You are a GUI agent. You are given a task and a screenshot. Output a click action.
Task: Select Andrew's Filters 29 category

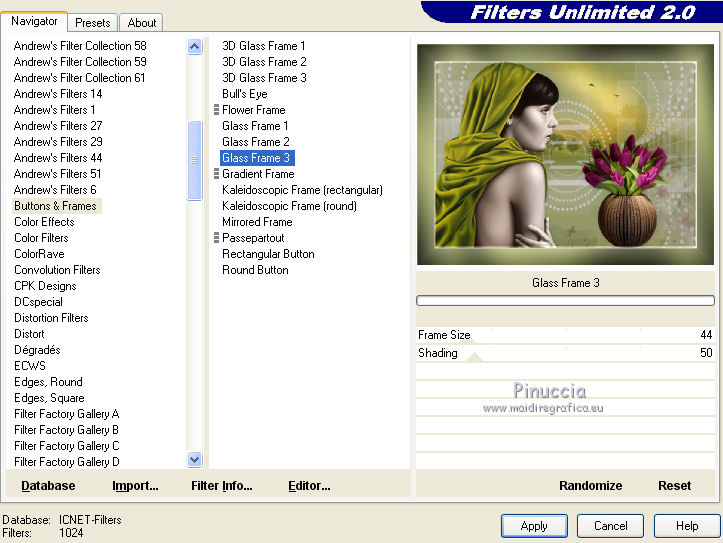coord(58,142)
